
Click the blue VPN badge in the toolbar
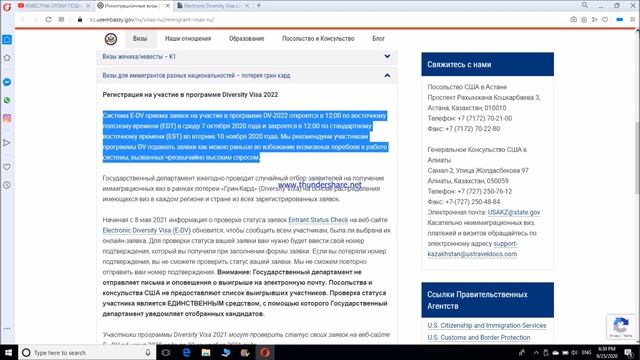620,20
